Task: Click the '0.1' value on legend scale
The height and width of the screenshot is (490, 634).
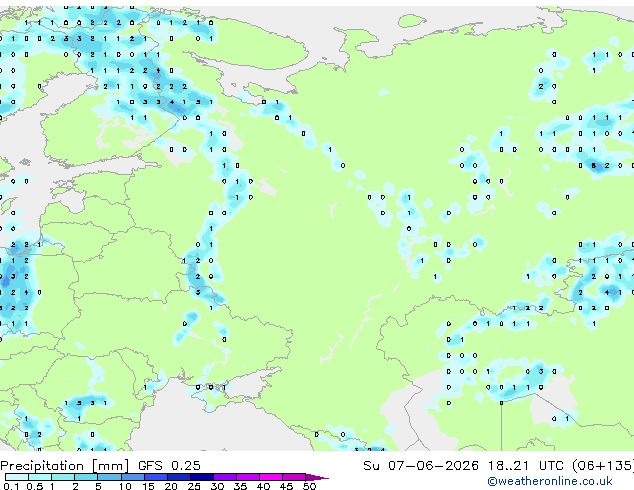Action: 11,486
